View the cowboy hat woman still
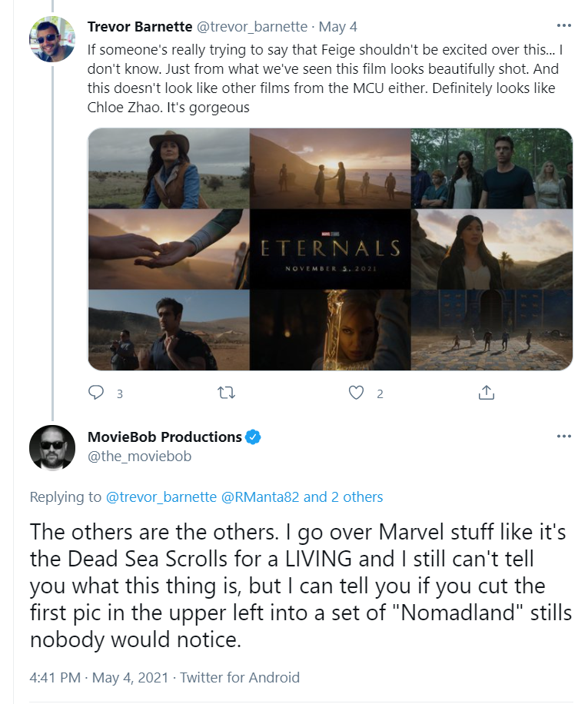Viewport: 588px width, 704px height. [169, 168]
